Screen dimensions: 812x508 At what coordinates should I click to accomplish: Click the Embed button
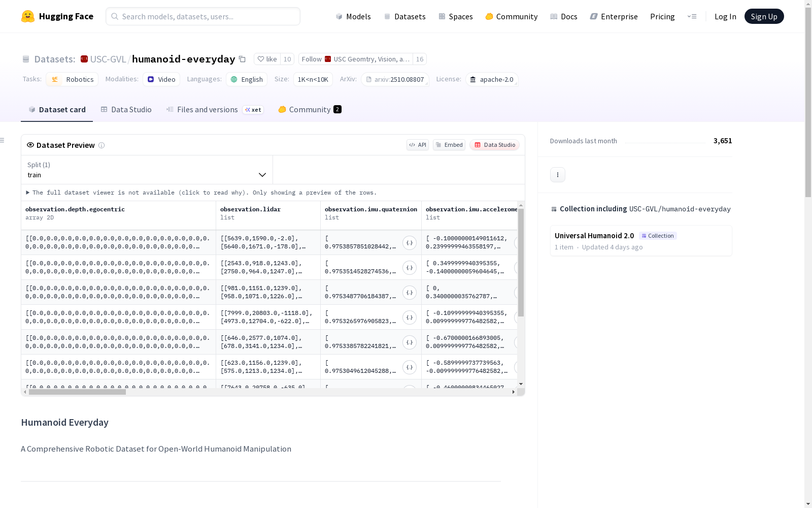449,145
